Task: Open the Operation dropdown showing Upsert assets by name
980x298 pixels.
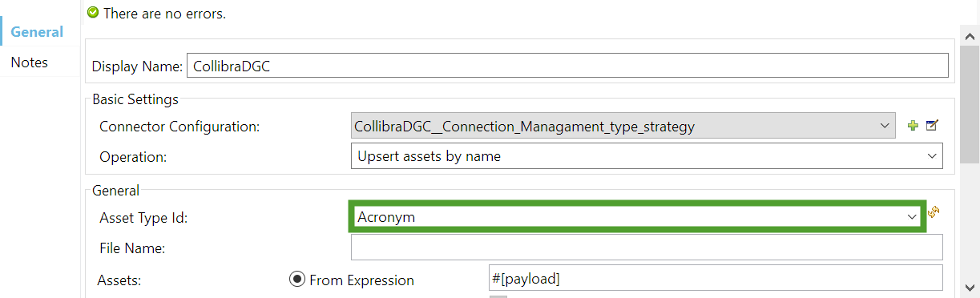Action: tap(647, 156)
